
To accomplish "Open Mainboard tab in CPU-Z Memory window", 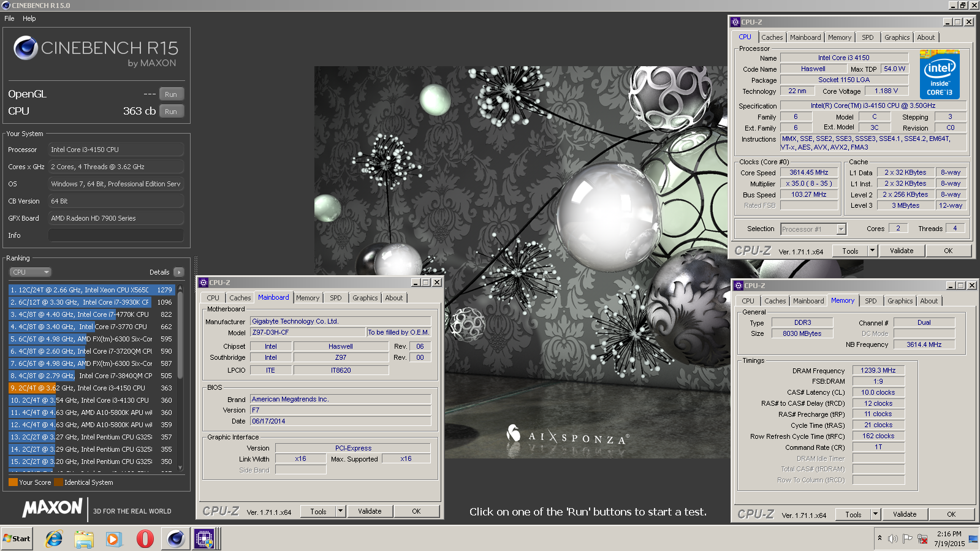I will click(x=808, y=301).
